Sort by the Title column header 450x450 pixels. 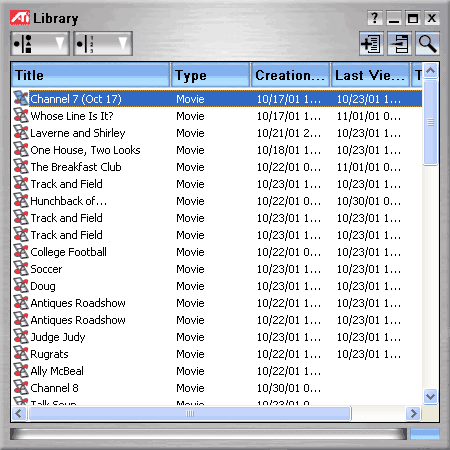point(91,75)
